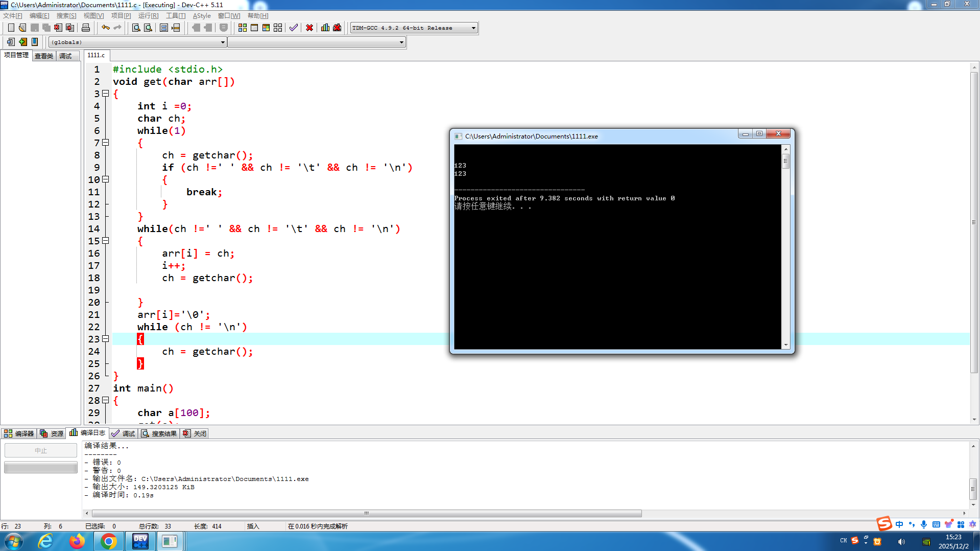Image resolution: width=980 pixels, height=551 pixels.
Task: Open Firefox from the taskbar
Action: click(x=77, y=541)
